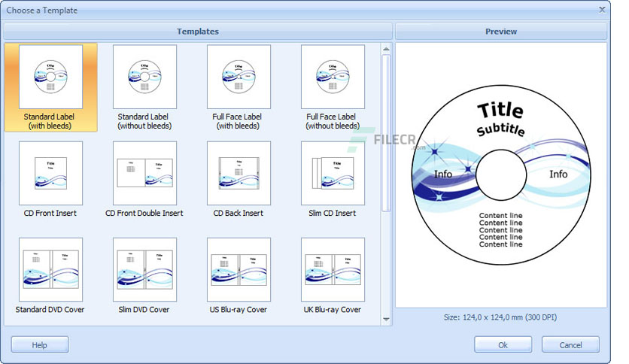Pick the UK Blu-ray Cover template
This screenshot has height=364, width=629.
pyautogui.click(x=333, y=276)
